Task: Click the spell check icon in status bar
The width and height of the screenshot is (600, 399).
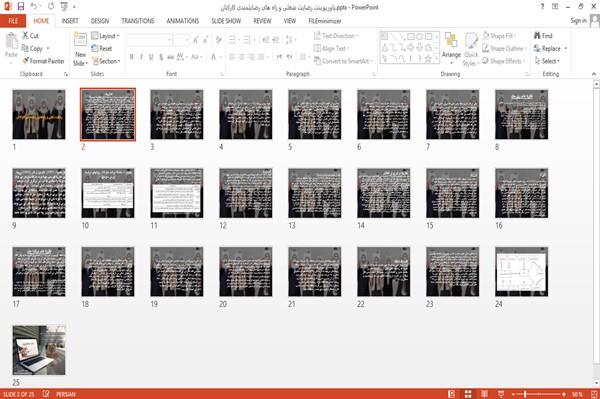Action: click(x=46, y=394)
